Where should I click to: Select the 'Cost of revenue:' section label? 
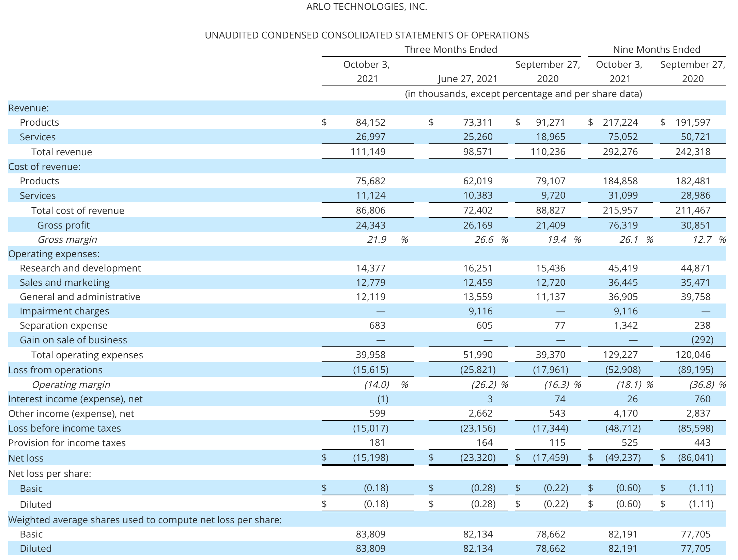pyautogui.click(x=44, y=167)
